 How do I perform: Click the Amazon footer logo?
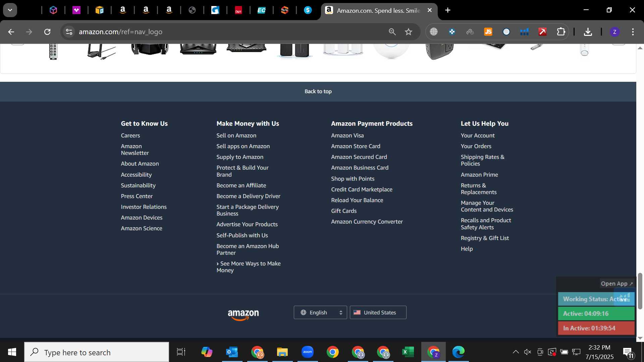point(243,315)
